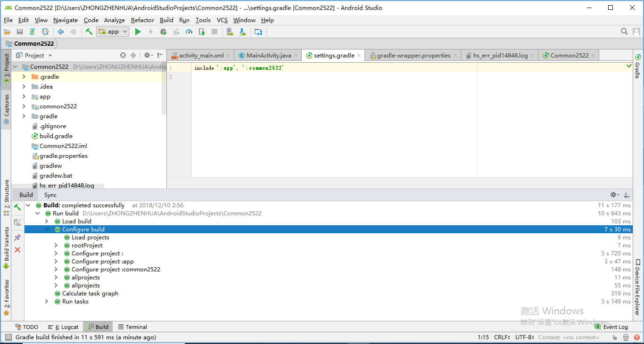This screenshot has width=644, height=344.
Task: Run the app with green play button
Action: 138,32
